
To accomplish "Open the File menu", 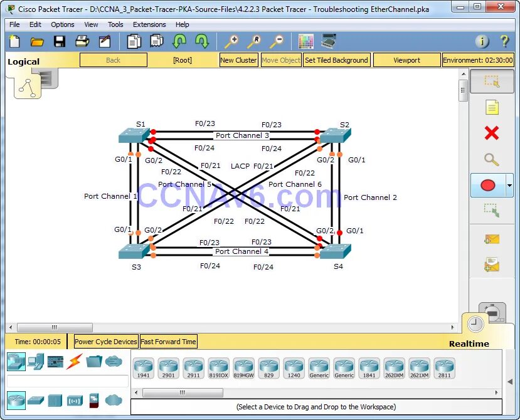I will coord(14,24).
